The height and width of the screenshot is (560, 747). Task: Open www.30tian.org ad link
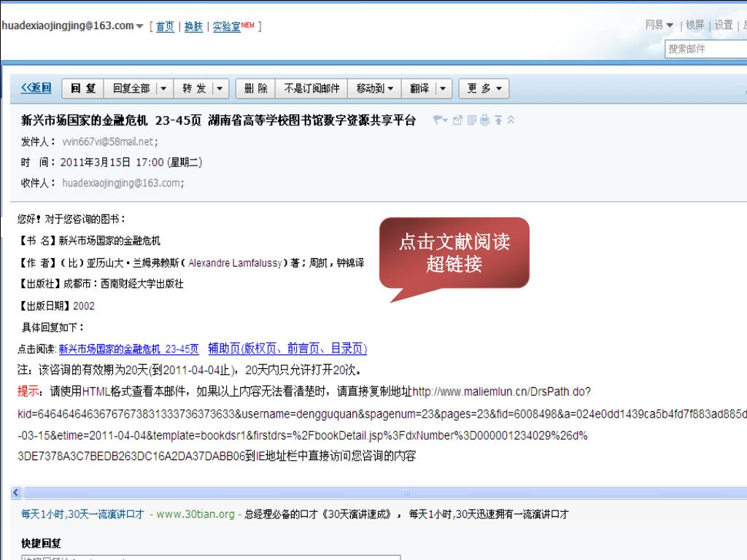pyautogui.click(x=196, y=514)
